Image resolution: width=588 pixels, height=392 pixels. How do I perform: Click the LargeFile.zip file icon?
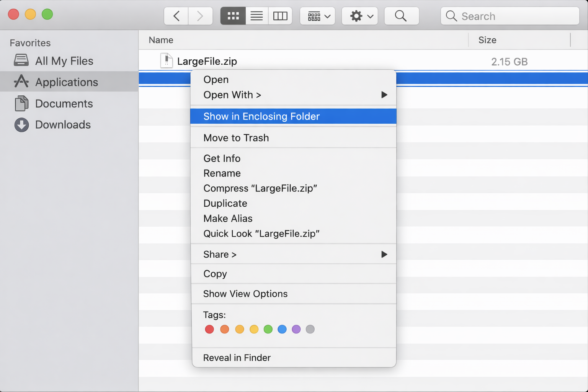(167, 60)
